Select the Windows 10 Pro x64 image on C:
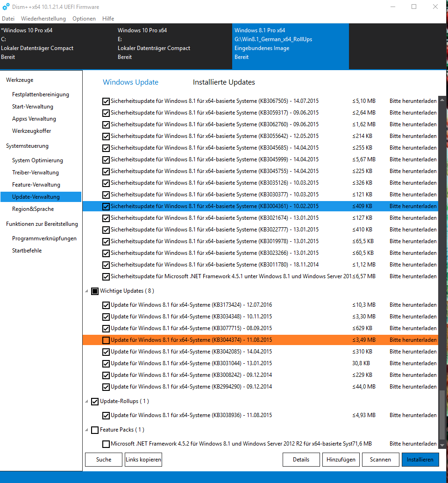 (x=58, y=46)
